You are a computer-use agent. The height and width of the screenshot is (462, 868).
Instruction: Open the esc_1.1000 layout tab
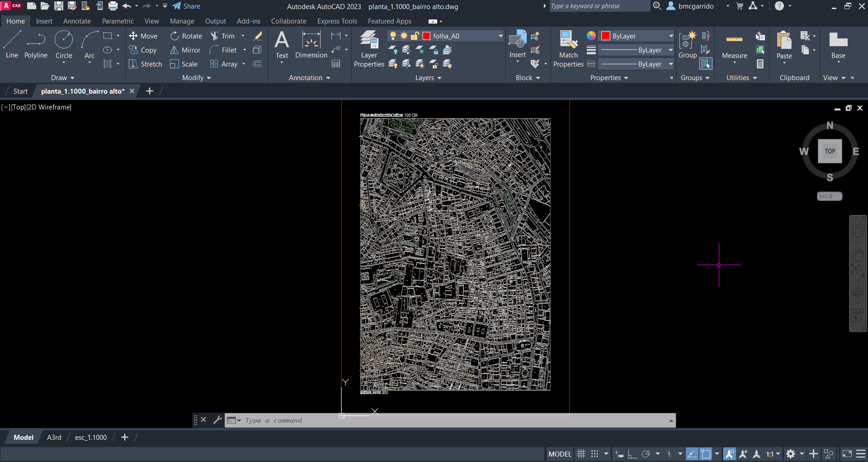(91, 438)
